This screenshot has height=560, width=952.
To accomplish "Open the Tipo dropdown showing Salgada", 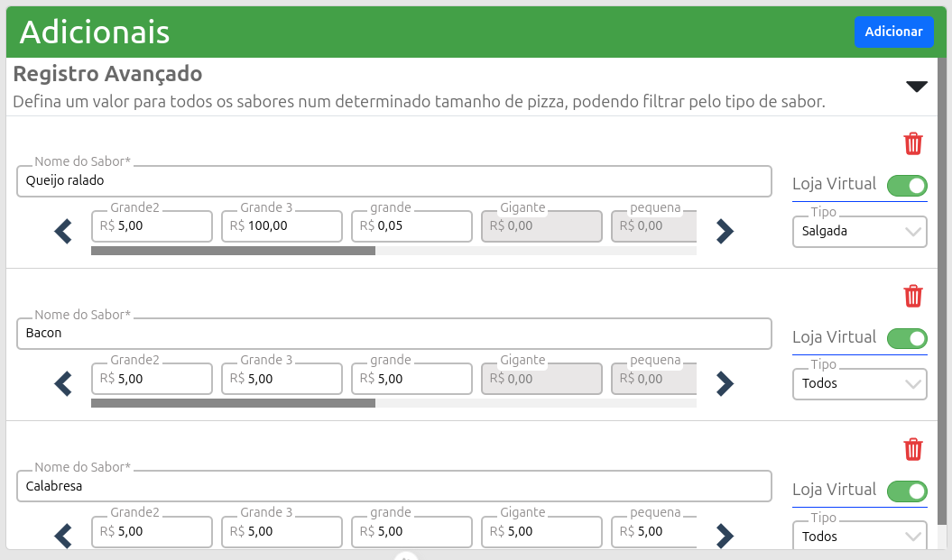I will 859,232.
